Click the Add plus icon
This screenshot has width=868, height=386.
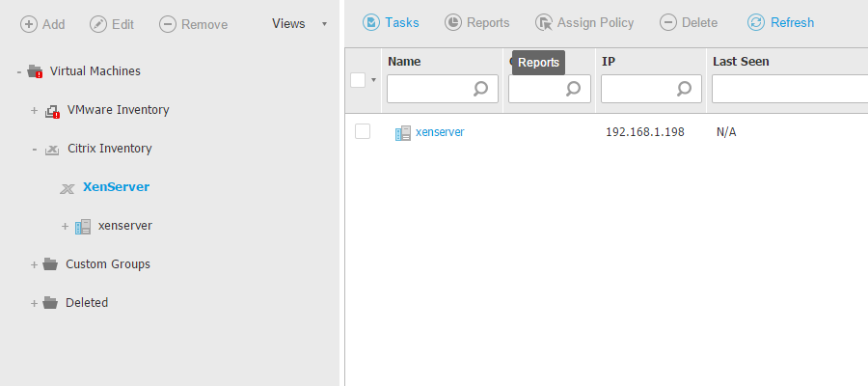click(x=29, y=24)
